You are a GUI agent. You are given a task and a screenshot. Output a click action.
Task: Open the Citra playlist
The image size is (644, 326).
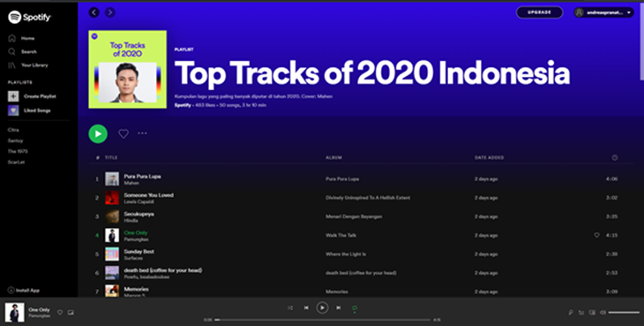pyautogui.click(x=13, y=130)
